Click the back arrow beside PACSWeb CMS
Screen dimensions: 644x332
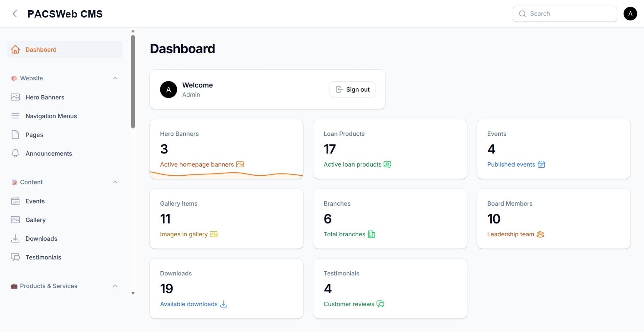[x=15, y=14]
